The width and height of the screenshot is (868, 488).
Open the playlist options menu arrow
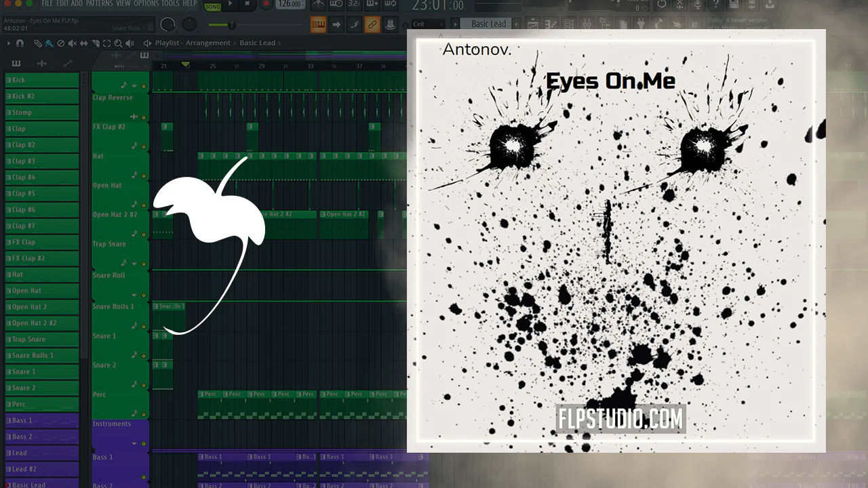point(8,43)
